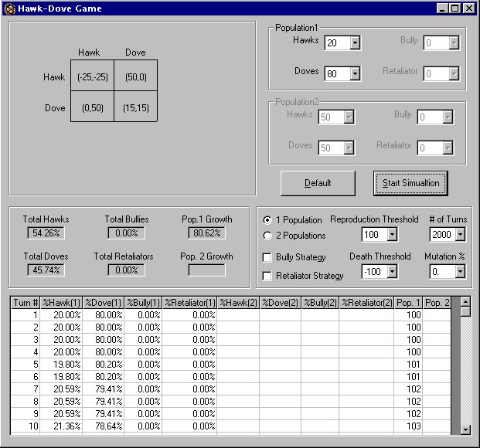This screenshot has height=448, width=480.
Task: Enable the Retaliator Strategy checkbox
Action: click(x=267, y=276)
